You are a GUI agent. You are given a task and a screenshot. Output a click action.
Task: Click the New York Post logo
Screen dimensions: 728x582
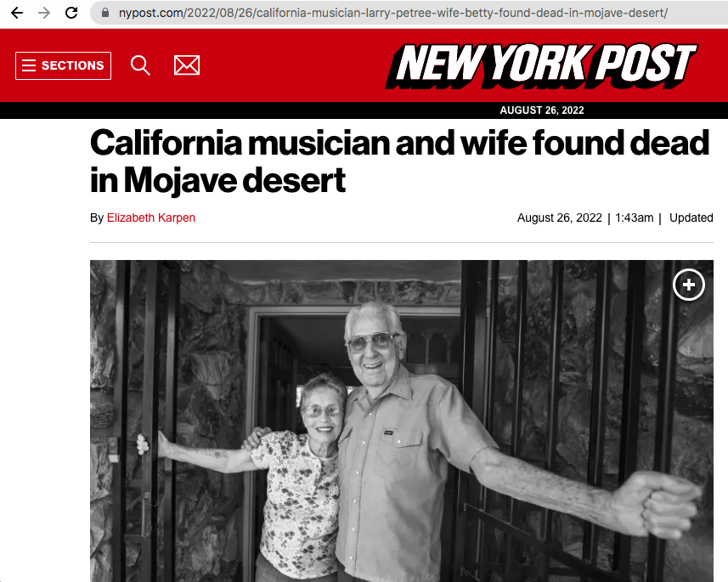(541, 66)
